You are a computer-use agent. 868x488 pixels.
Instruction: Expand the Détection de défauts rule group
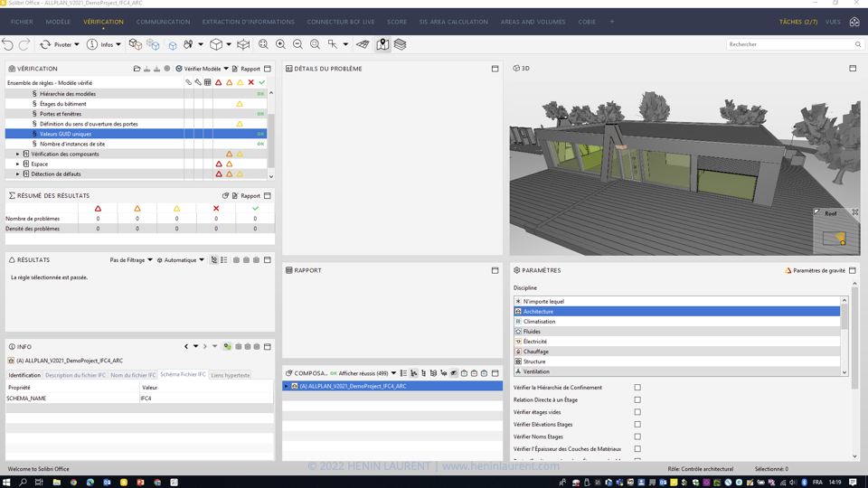[18, 174]
